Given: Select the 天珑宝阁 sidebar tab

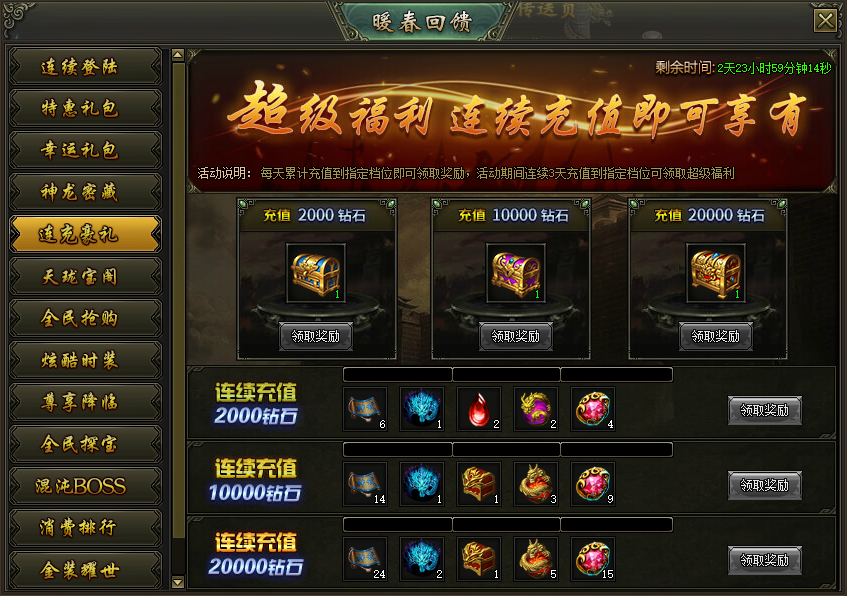Looking at the screenshot, I should pyautogui.click(x=86, y=277).
